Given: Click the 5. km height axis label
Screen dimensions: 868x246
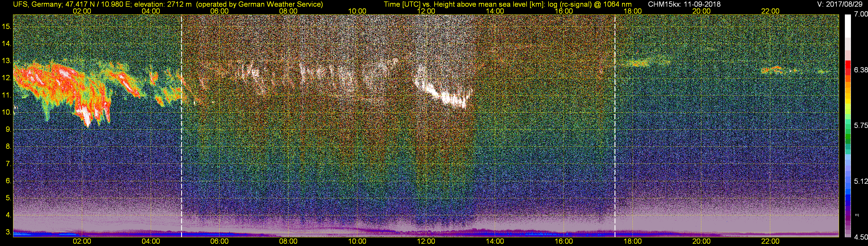Looking at the screenshot, I should point(8,198).
